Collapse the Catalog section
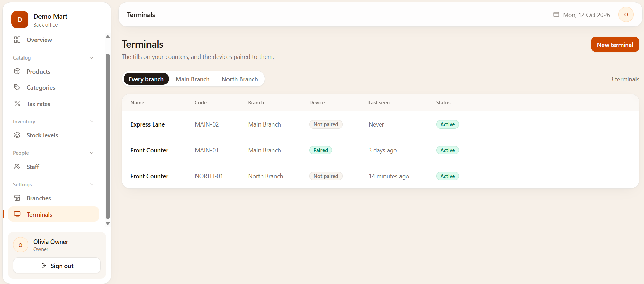644x284 pixels. (91, 58)
